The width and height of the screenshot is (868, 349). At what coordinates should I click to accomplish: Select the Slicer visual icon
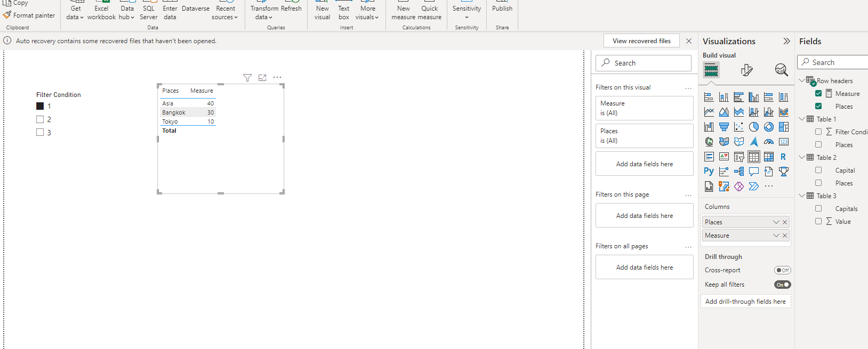738,157
